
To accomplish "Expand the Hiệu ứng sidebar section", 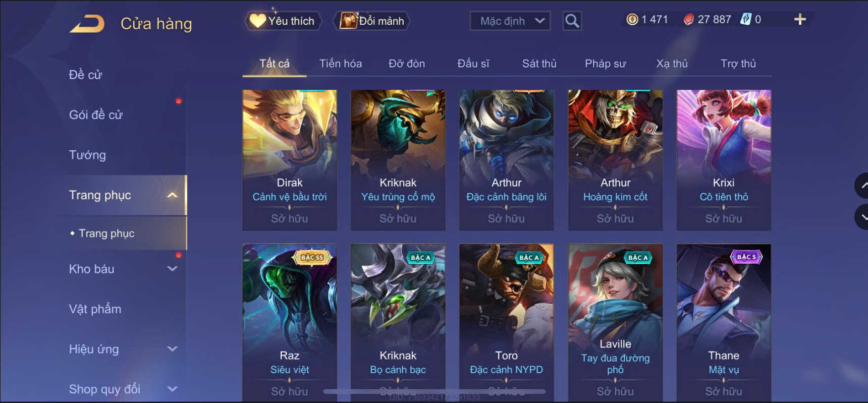I will 172,349.
